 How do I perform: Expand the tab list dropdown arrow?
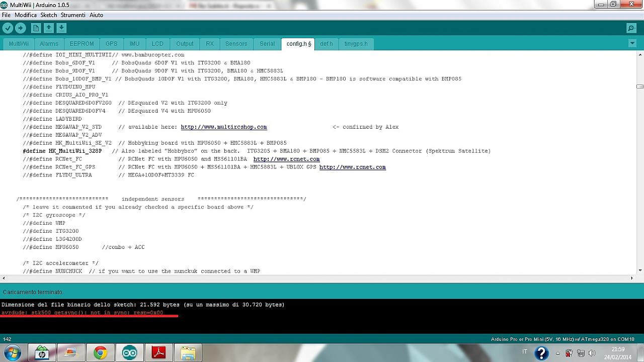point(632,44)
